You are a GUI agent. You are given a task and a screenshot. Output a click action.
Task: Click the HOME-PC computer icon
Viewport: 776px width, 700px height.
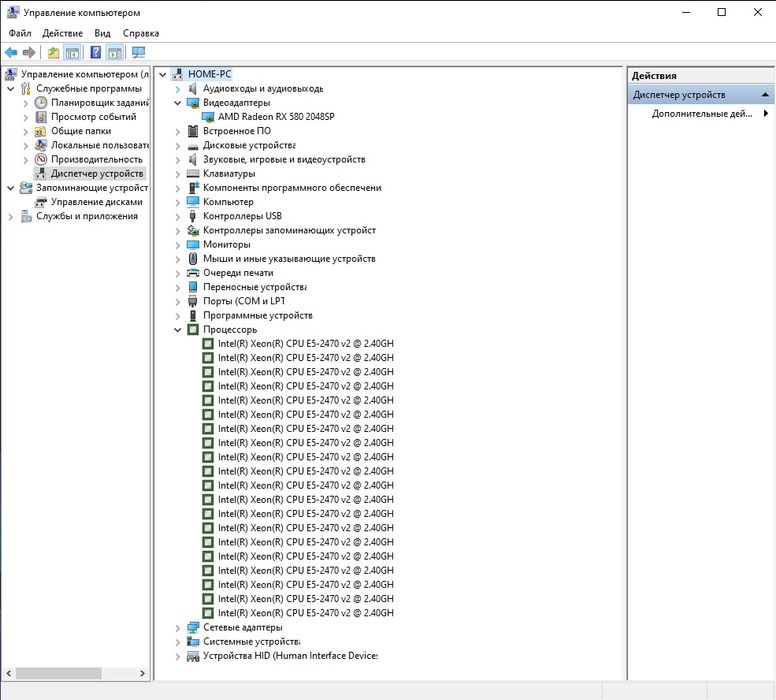pyautogui.click(x=178, y=74)
